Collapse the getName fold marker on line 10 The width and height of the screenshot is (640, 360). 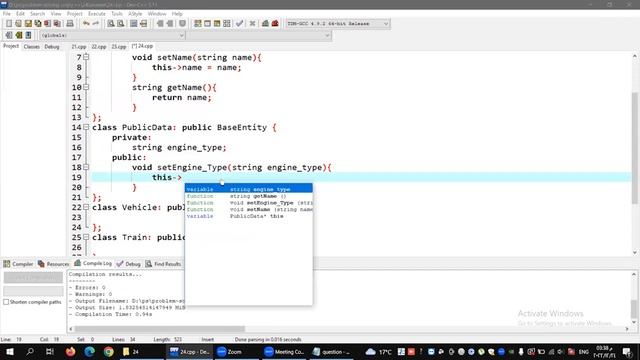pos(86,87)
